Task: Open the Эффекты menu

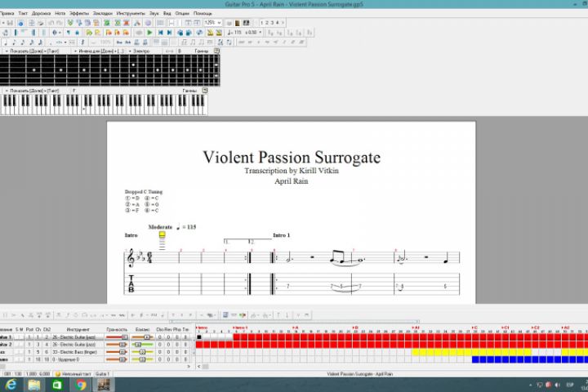Action: 79,13
